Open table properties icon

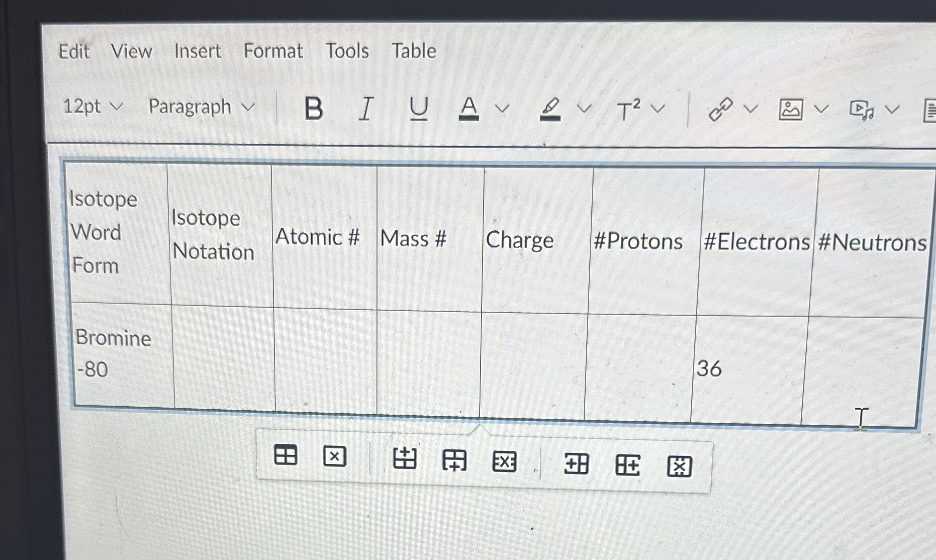tap(285, 456)
